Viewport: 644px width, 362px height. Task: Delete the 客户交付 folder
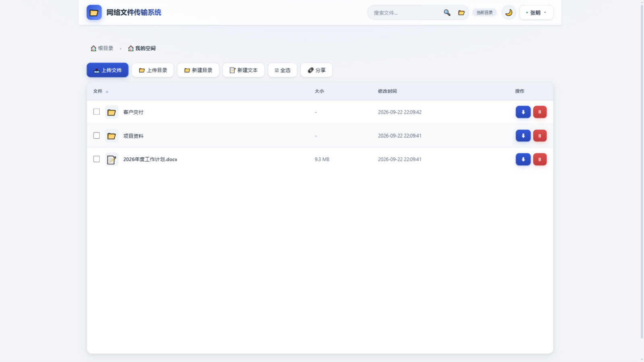pyautogui.click(x=540, y=112)
